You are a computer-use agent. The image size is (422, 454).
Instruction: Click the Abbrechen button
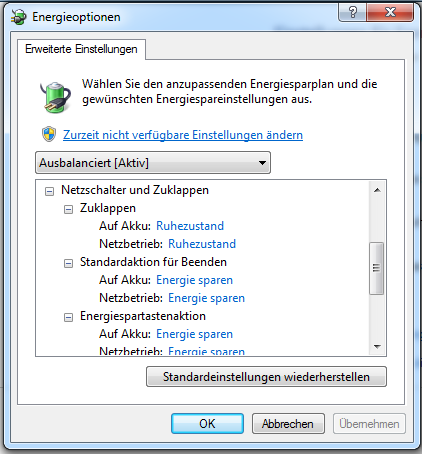[288, 424]
